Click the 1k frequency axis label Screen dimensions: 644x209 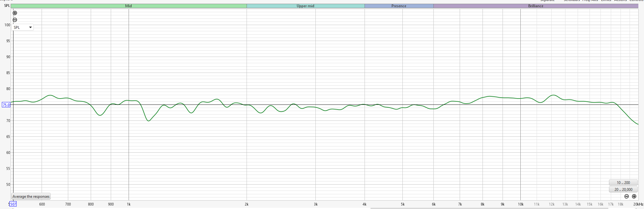point(129,204)
